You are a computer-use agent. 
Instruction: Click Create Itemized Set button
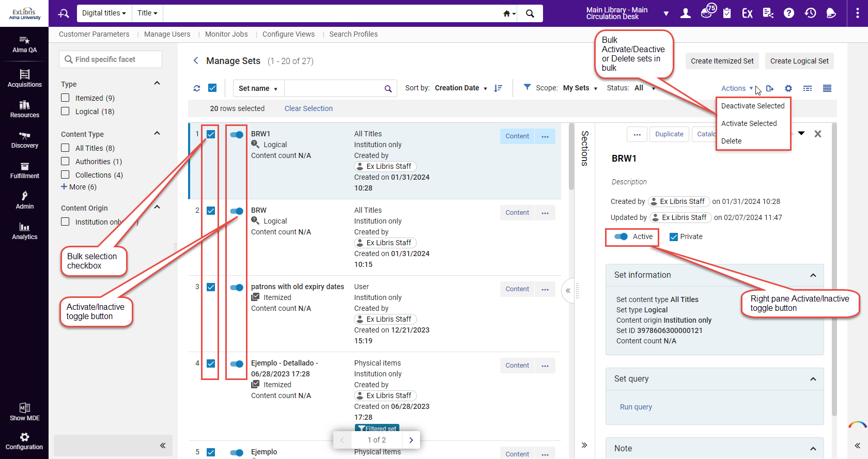pyautogui.click(x=722, y=61)
